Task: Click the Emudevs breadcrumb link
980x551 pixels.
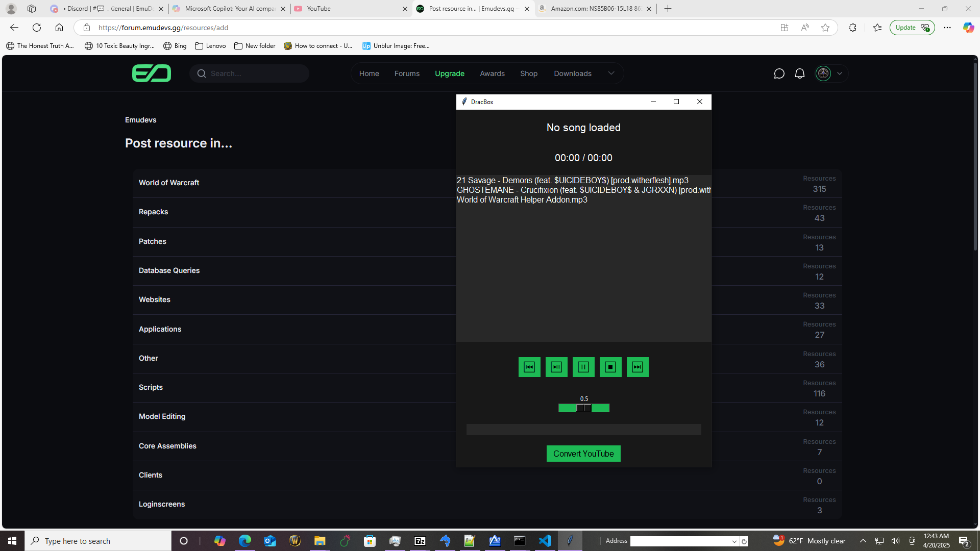Action: tap(140, 120)
